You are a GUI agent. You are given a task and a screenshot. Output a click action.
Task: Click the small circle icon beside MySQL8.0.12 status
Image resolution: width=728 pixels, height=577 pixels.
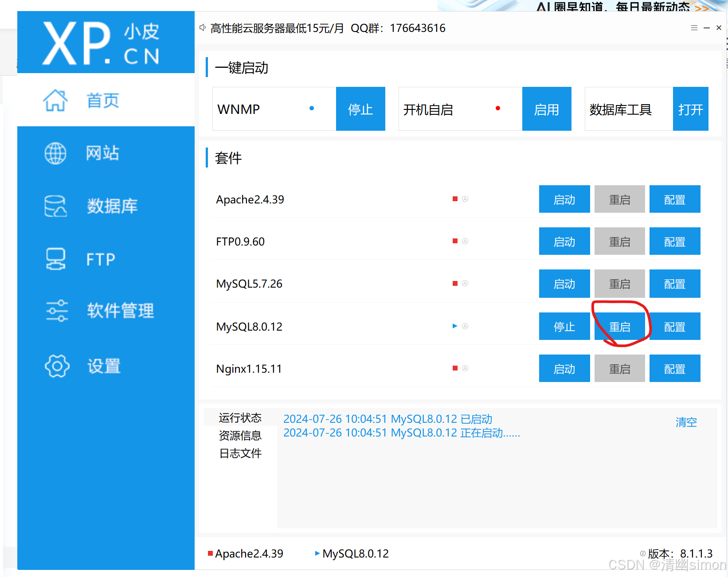coord(465,326)
